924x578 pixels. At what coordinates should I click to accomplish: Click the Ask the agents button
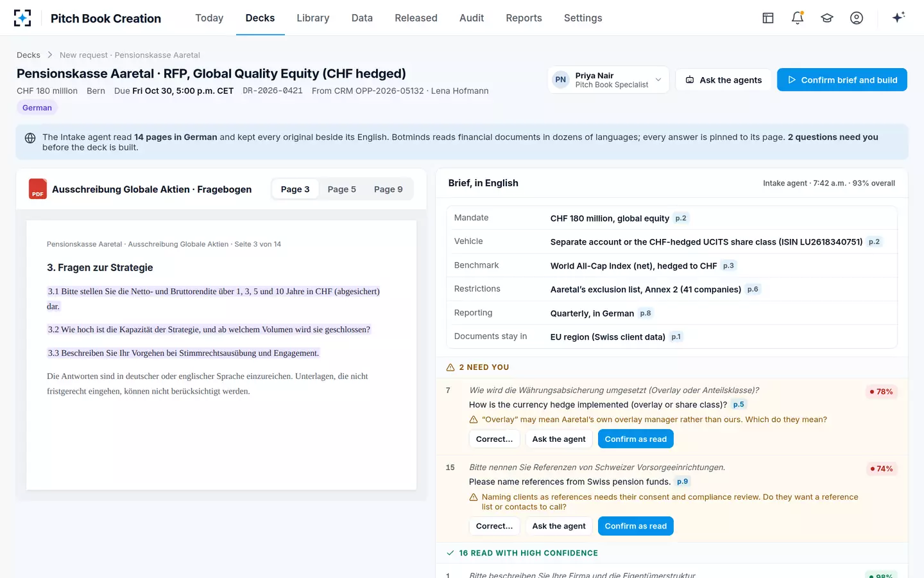[723, 80]
